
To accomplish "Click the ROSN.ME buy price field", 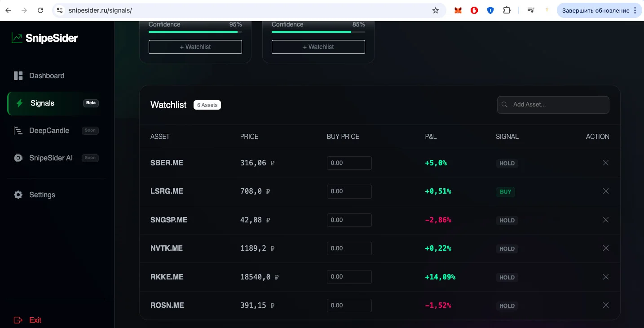I will [x=349, y=306].
